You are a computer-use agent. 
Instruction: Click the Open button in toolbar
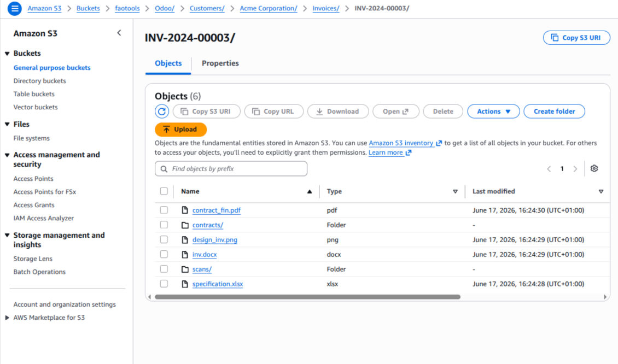(x=396, y=111)
